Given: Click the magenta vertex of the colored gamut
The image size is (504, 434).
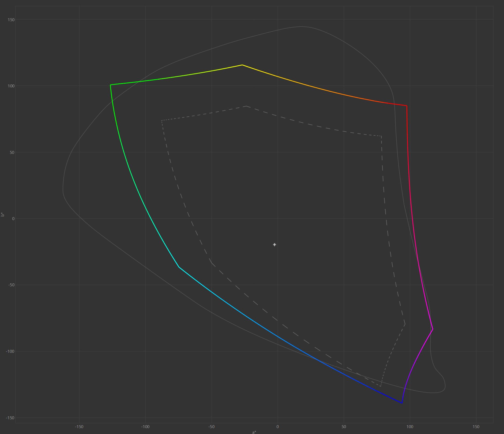Looking at the screenshot, I should coord(432,329).
